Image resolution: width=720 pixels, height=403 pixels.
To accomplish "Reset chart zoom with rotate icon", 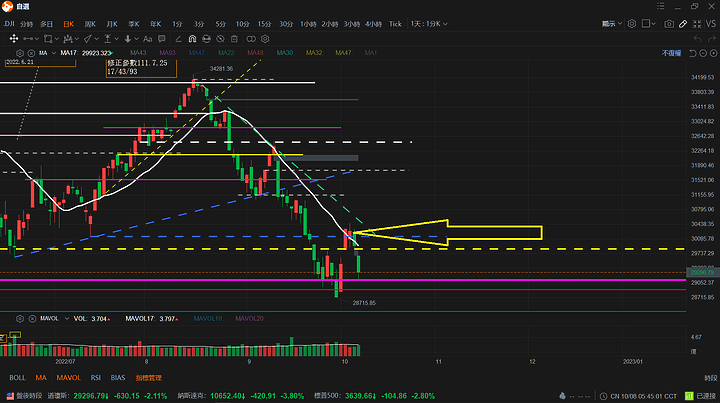I will pyautogui.click(x=693, y=53).
